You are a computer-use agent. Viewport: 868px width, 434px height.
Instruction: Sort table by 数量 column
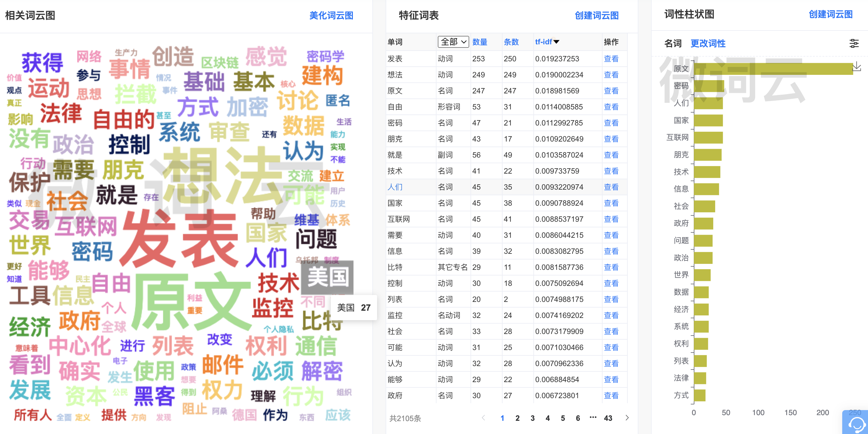(480, 42)
